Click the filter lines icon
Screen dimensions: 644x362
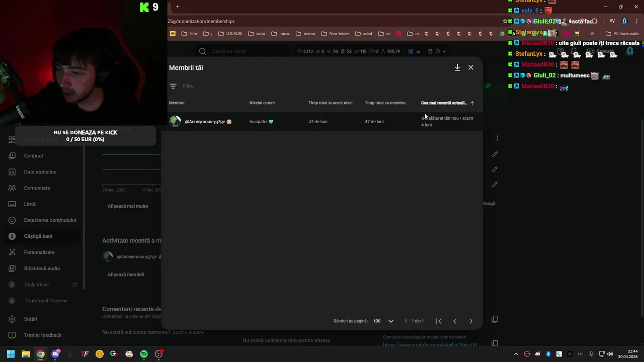click(173, 86)
